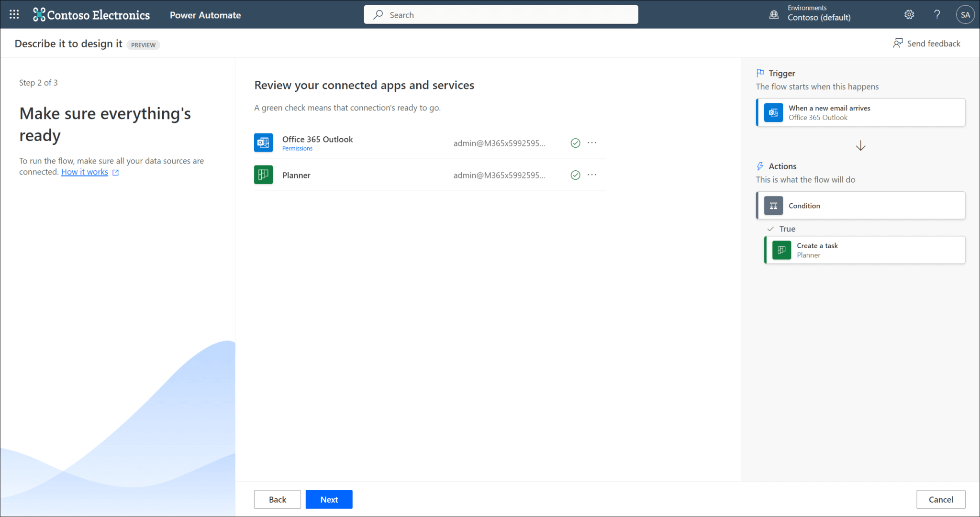This screenshot has height=517, width=980.
Task: Open the settings gear icon
Action: click(909, 14)
